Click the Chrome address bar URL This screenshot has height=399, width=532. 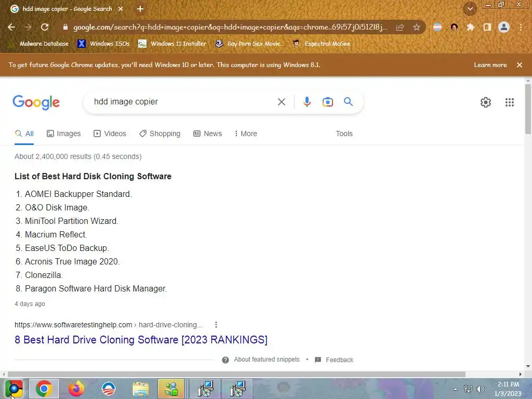(x=230, y=27)
